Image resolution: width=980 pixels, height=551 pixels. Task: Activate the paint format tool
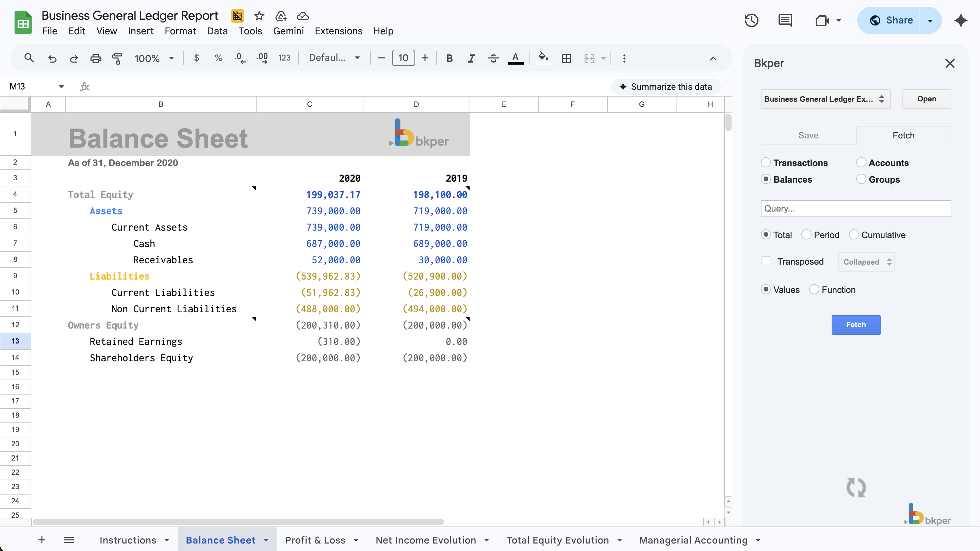[x=117, y=58]
